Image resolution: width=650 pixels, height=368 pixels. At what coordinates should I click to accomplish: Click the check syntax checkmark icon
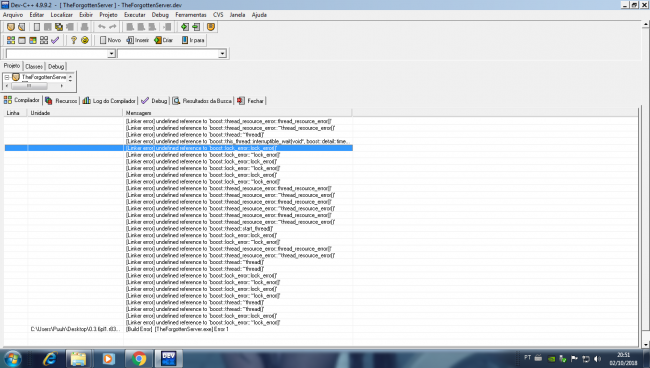coord(55,40)
